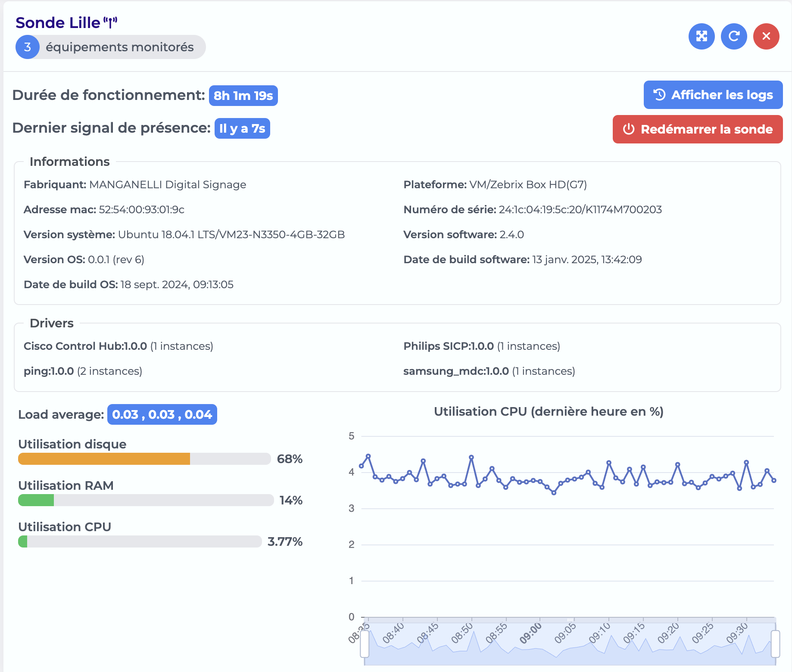The image size is (792, 672).
Task: Click the antenna icon next to Sonde Lille
Action: tap(110, 22)
